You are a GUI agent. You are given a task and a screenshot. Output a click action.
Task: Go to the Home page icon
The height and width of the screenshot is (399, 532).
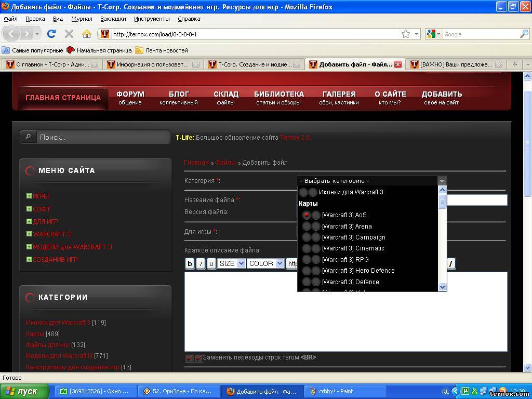coord(87,34)
